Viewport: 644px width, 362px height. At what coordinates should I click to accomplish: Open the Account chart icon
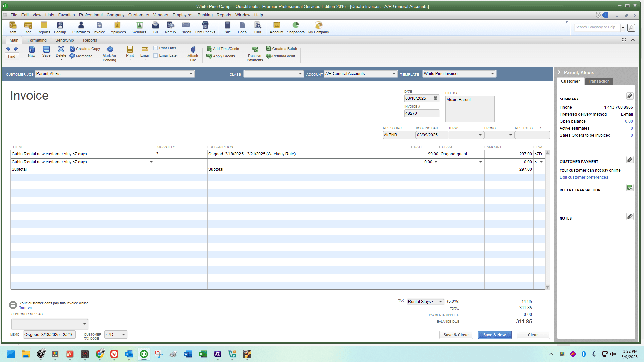276,27
